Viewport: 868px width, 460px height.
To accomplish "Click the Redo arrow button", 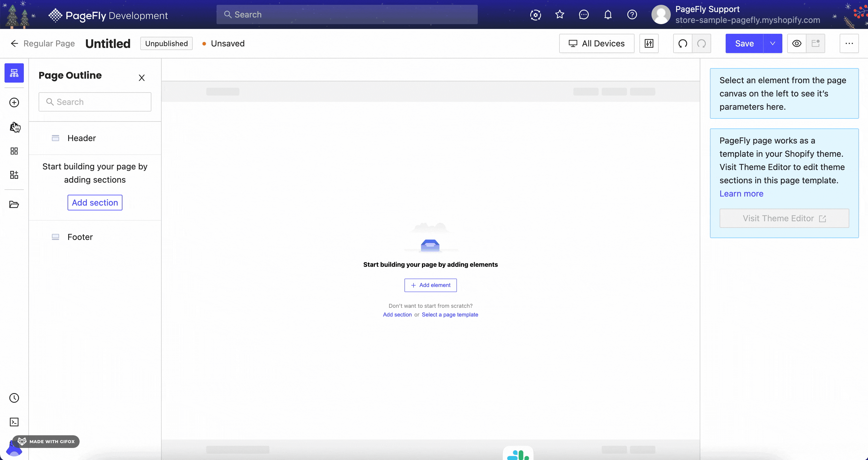I will pos(702,43).
